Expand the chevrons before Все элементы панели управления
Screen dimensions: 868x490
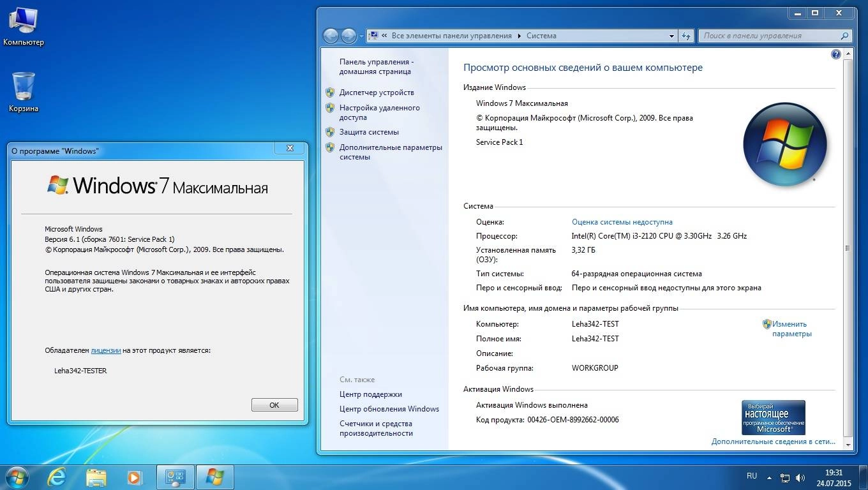[385, 36]
